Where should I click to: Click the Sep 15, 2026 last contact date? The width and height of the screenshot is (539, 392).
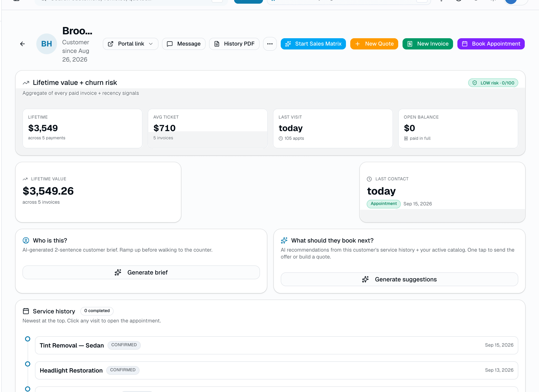(418, 204)
